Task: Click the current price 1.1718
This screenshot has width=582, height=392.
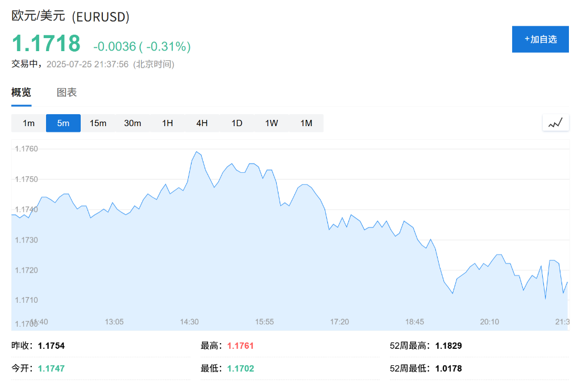Action: tap(45, 43)
